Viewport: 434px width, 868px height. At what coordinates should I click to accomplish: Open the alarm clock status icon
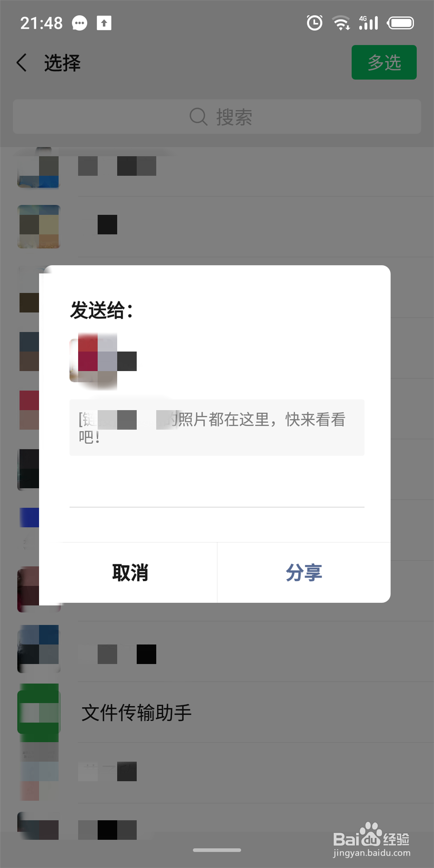pos(315,23)
